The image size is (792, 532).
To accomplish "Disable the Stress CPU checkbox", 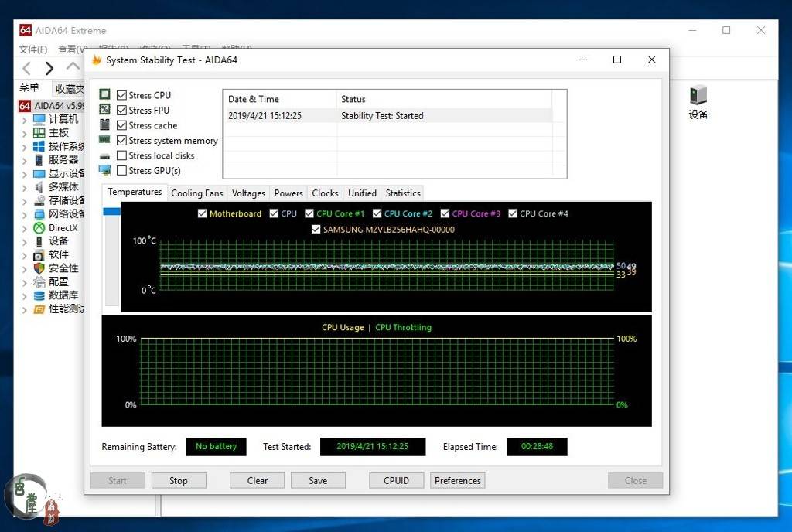I will click(x=121, y=95).
